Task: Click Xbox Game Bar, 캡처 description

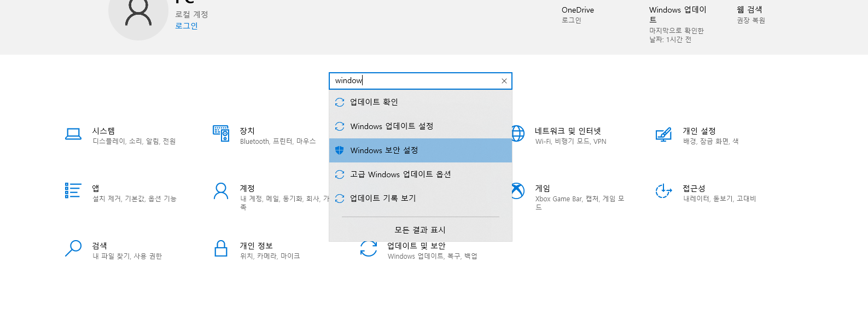Action: [580, 202]
